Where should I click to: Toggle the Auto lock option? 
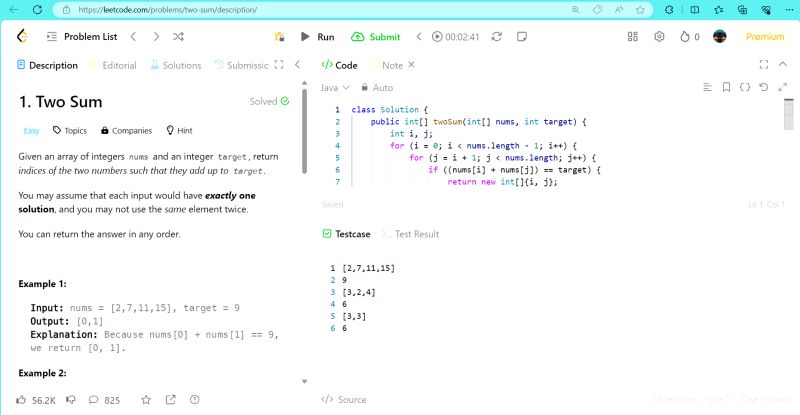pos(377,88)
